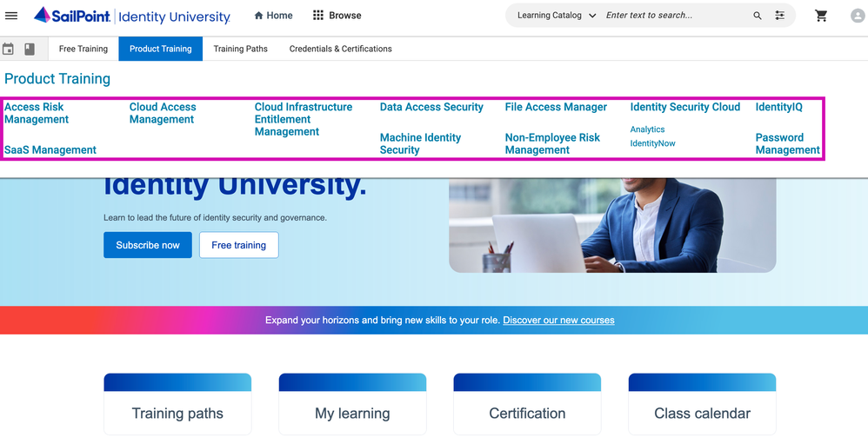The height and width of the screenshot is (437, 868).
Task: Select the Credentials & Certifications tab
Action: (x=340, y=50)
